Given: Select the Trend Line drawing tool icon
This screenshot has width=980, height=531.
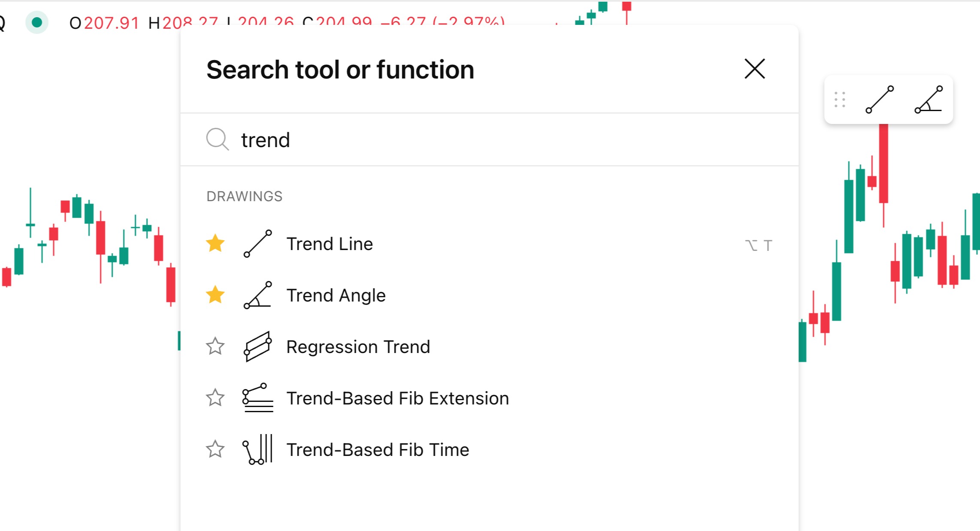Looking at the screenshot, I should point(258,244).
